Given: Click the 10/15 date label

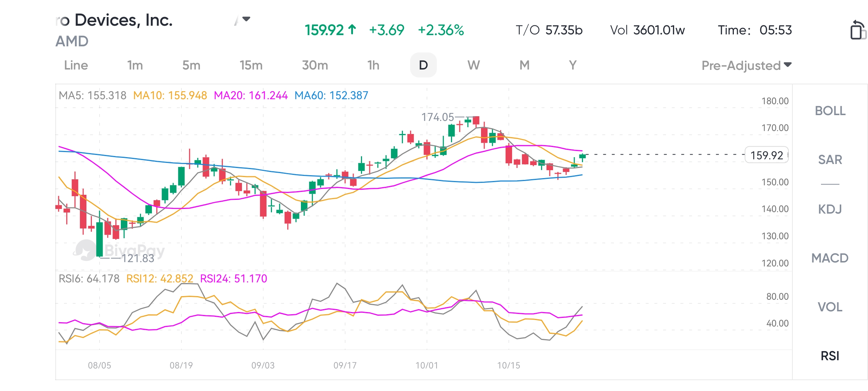Looking at the screenshot, I should coord(509,366).
